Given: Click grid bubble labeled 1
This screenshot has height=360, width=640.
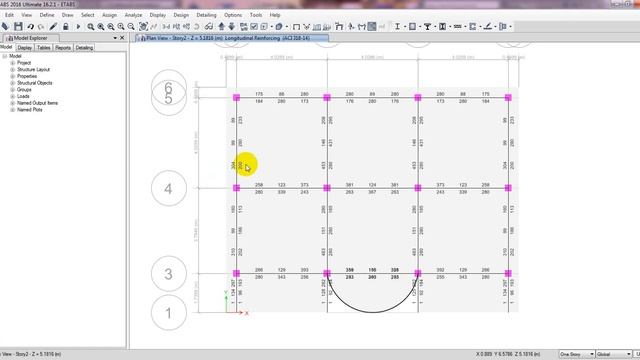Looking at the screenshot, I should [168, 313].
